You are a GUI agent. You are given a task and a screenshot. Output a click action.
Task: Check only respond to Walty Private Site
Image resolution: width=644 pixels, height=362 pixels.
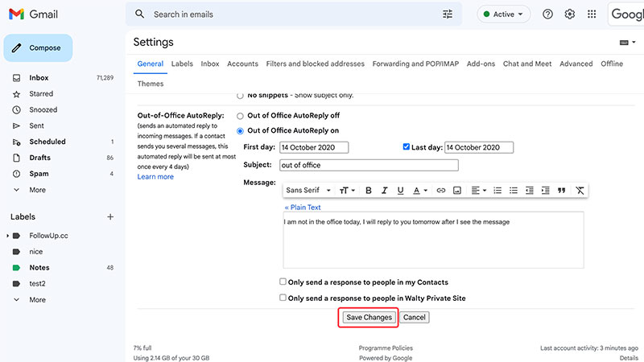pyautogui.click(x=283, y=298)
